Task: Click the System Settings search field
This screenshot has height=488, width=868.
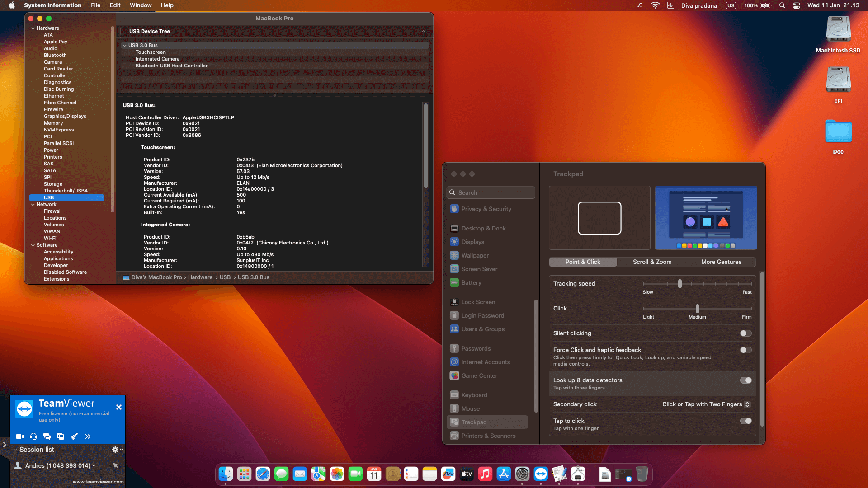Action: (x=491, y=192)
